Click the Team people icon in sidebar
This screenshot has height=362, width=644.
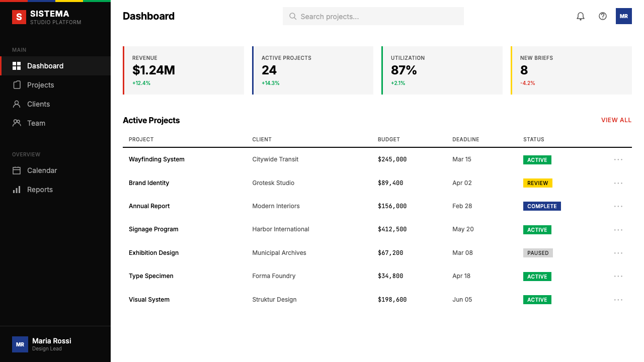pos(17,123)
